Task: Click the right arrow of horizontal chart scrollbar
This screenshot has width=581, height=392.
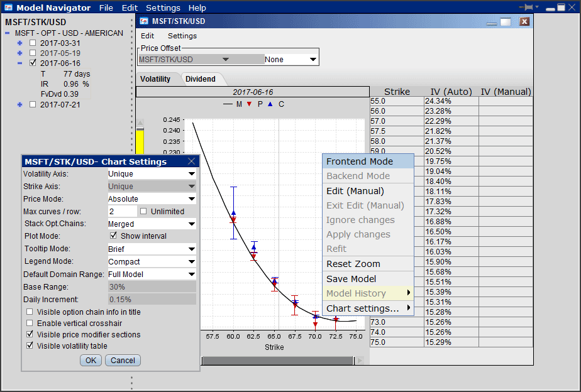Action: click(360, 361)
